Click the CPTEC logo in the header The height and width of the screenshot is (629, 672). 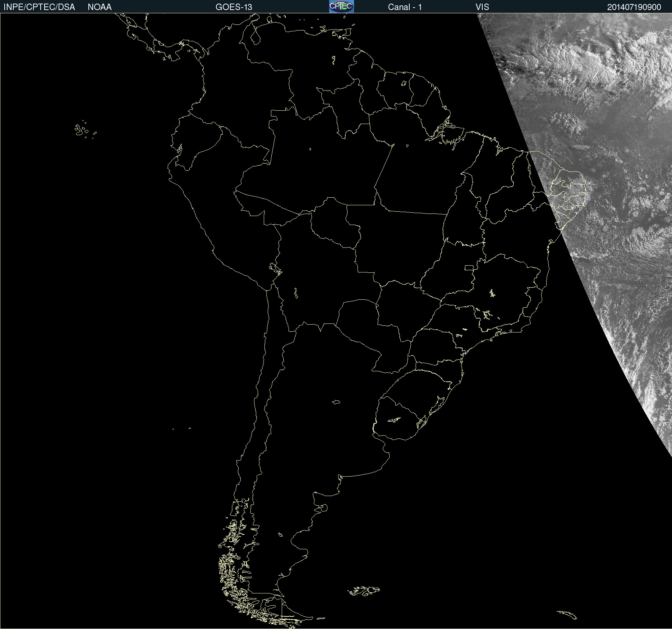pos(341,6)
